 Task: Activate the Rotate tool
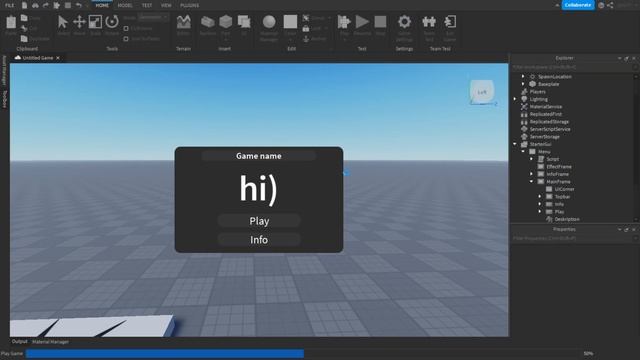click(x=112, y=22)
